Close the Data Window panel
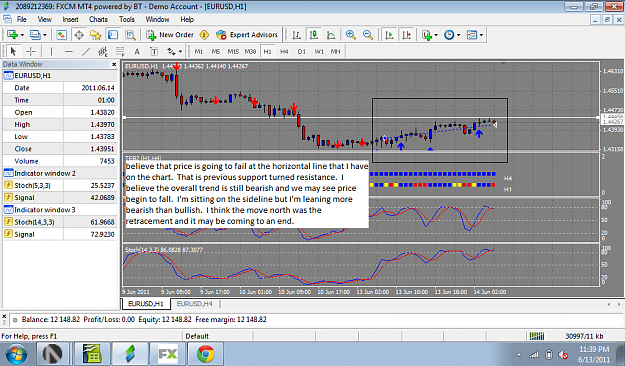The height and width of the screenshot is (366, 625). (x=114, y=64)
